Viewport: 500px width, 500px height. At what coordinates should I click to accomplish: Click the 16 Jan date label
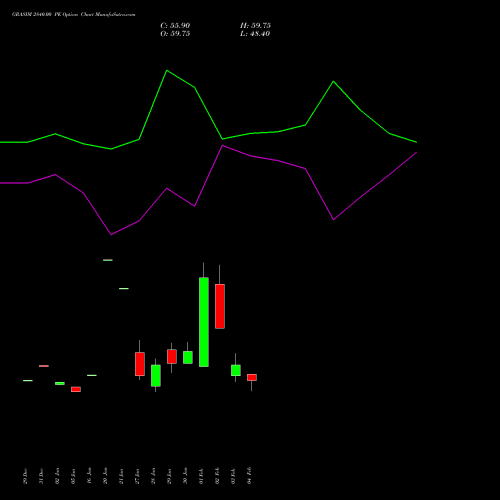pos(90,476)
